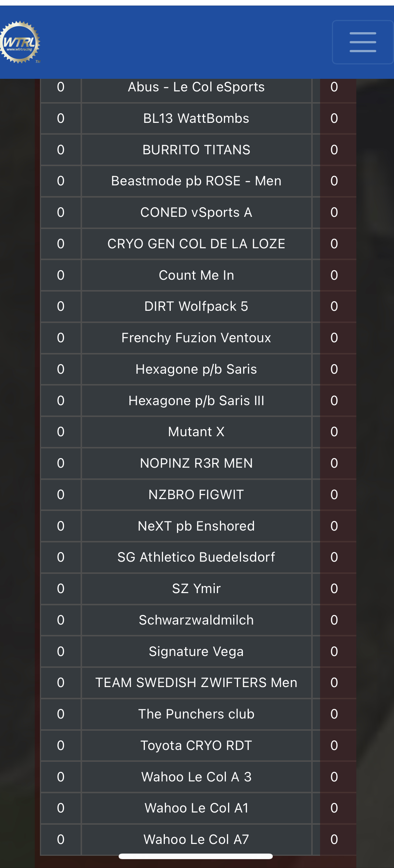Pick DIRT Wolfpack 5 from the list
Screen dimensions: 394x868
point(198,306)
